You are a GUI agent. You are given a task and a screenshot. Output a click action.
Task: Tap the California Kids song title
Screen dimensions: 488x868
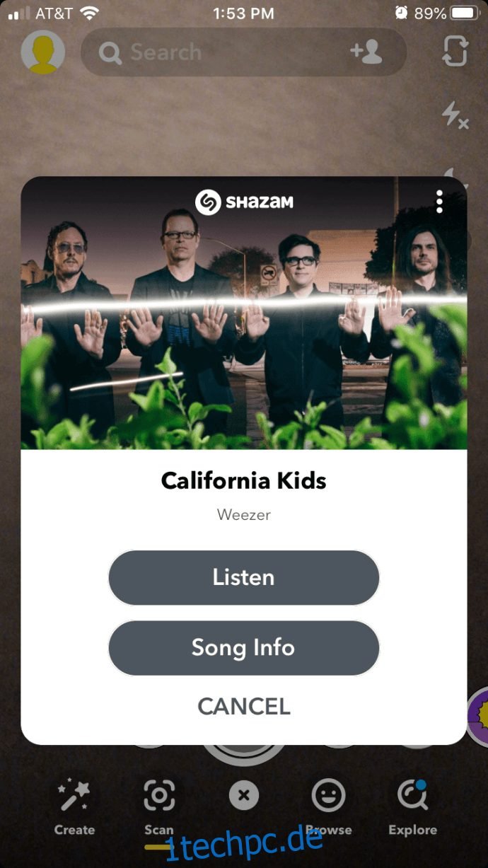[244, 481]
